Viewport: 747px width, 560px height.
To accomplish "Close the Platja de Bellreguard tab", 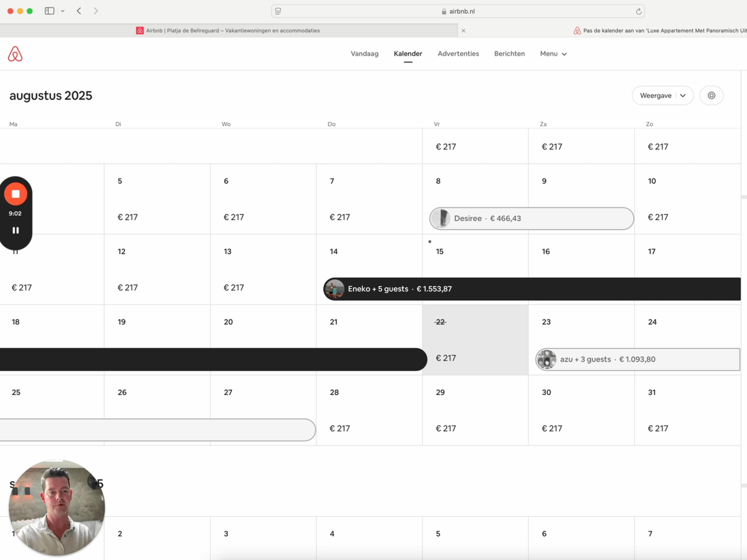I will (x=463, y=31).
